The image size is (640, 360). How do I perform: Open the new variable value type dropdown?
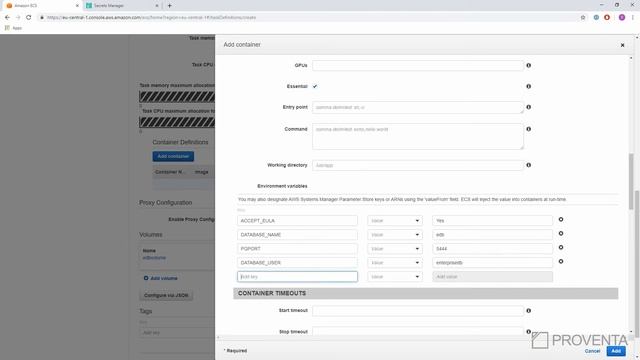pos(395,277)
